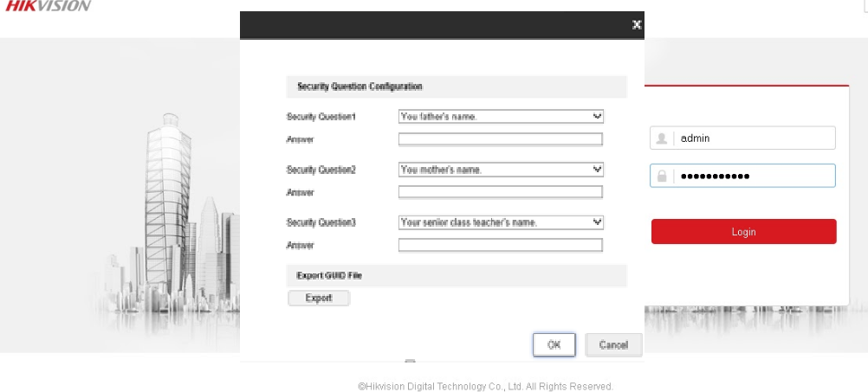
Task: Click the Hikvision logo
Action: pyautogui.click(x=48, y=6)
